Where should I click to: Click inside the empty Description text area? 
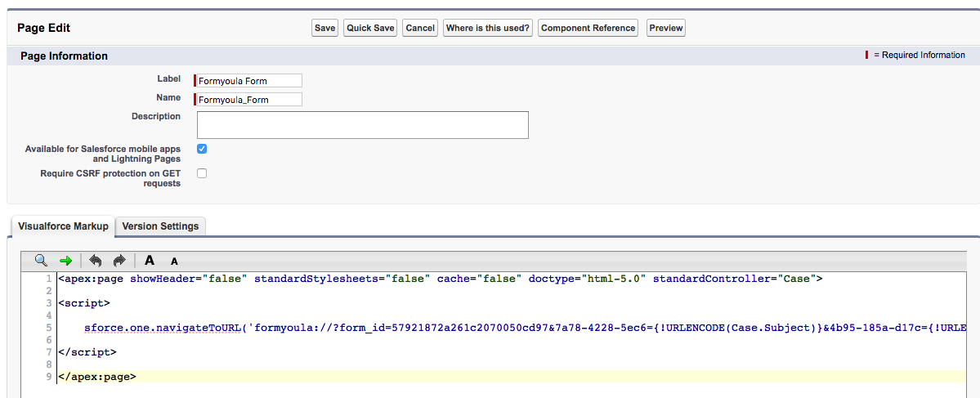(363, 125)
